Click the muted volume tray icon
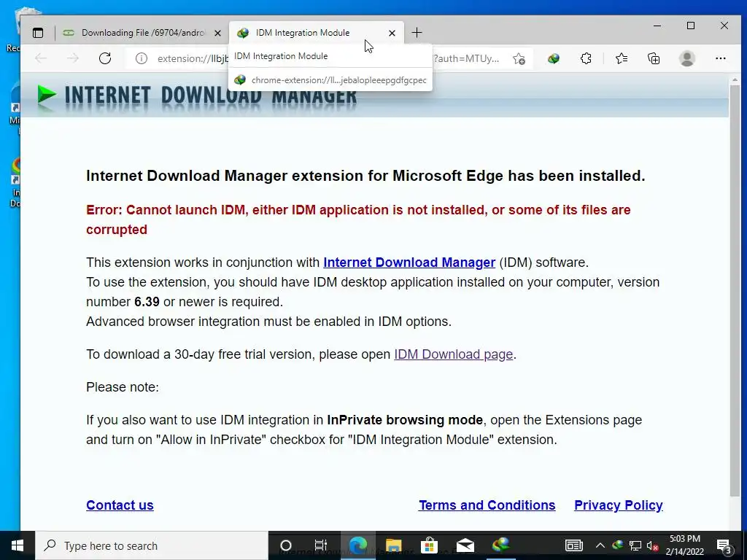The width and height of the screenshot is (747, 560). [x=652, y=545]
